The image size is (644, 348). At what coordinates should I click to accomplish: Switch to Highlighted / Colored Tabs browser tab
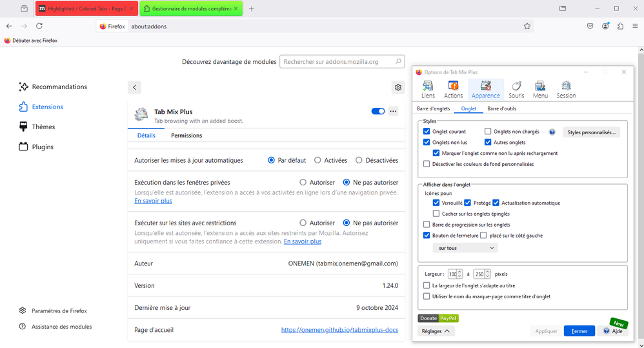[x=86, y=8]
